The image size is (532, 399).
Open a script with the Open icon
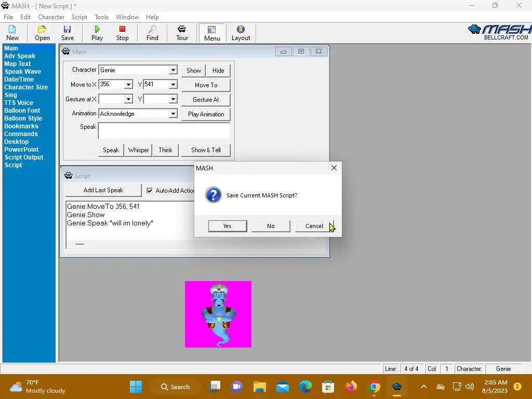(42, 33)
